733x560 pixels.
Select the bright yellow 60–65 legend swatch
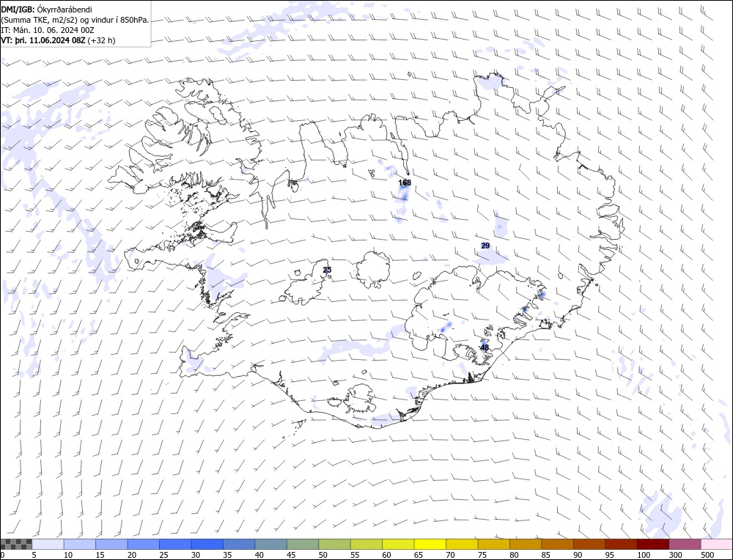398,544
